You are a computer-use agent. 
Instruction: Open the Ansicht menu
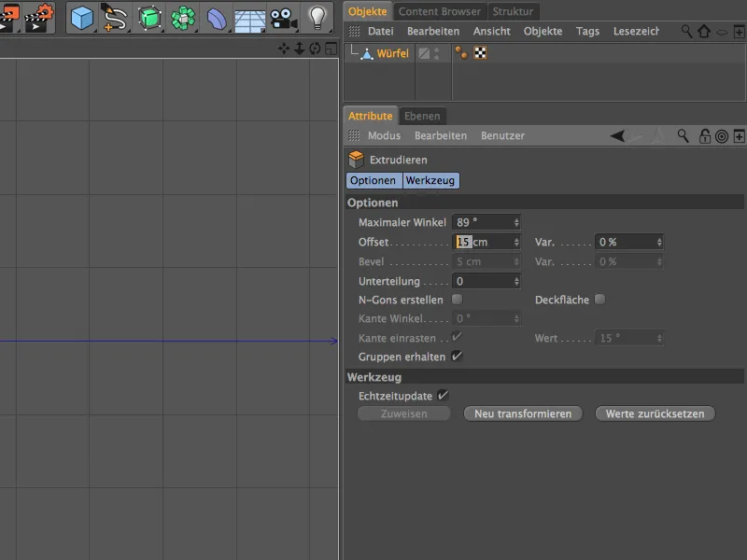pos(492,32)
